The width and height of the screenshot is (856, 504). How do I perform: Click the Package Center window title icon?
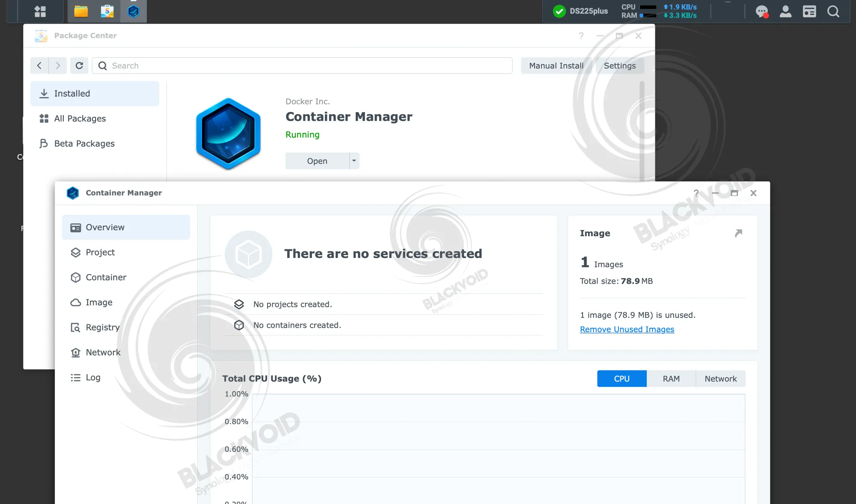click(x=41, y=36)
